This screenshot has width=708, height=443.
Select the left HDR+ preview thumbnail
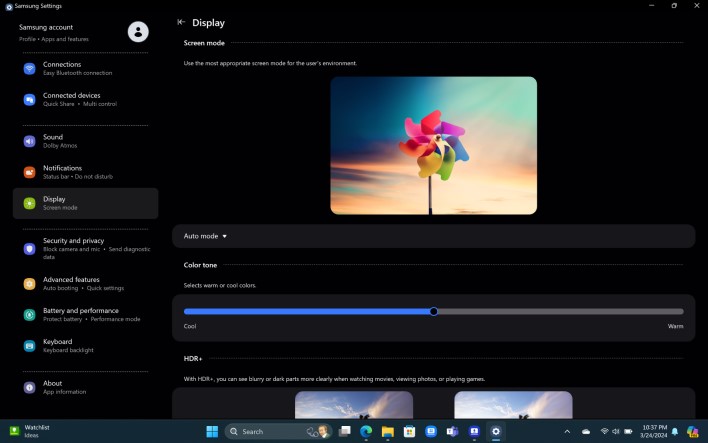[x=354, y=405]
